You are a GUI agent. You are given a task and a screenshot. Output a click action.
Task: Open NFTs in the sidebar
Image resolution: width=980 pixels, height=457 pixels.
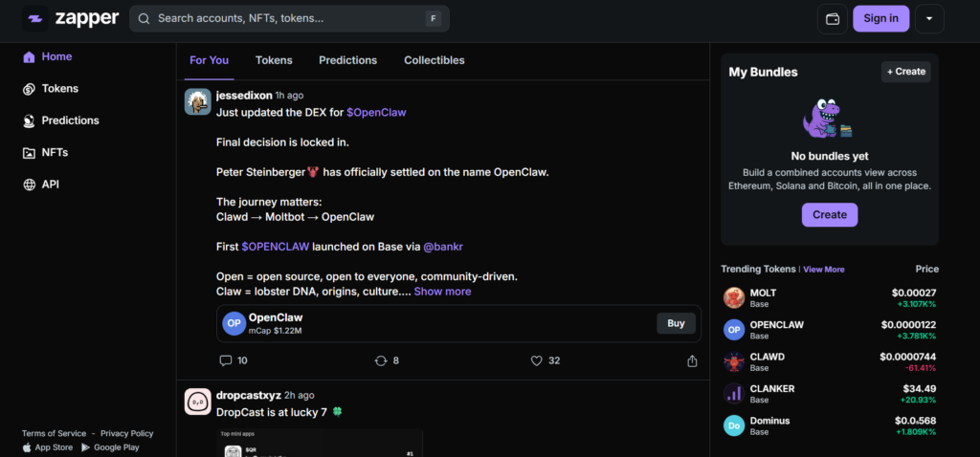click(x=55, y=152)
